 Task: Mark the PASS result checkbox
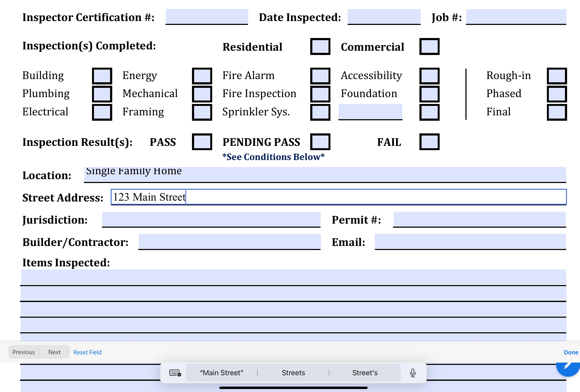202,142
